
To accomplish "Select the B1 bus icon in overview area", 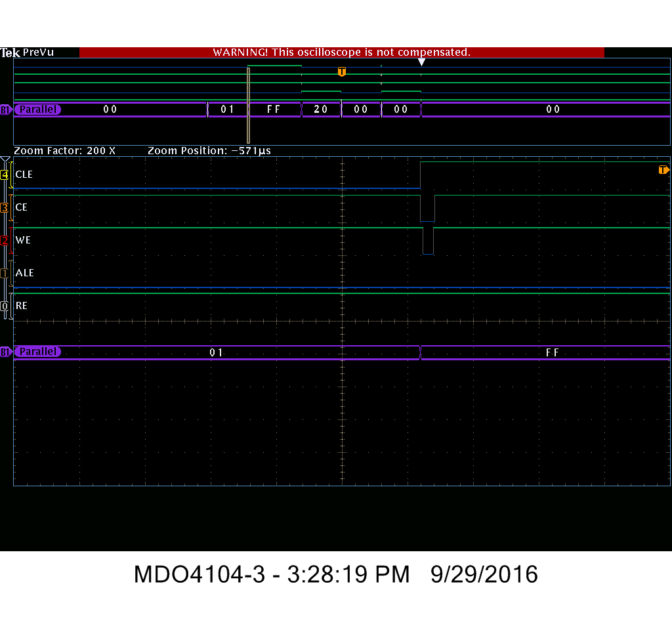I will coord(6,110).
